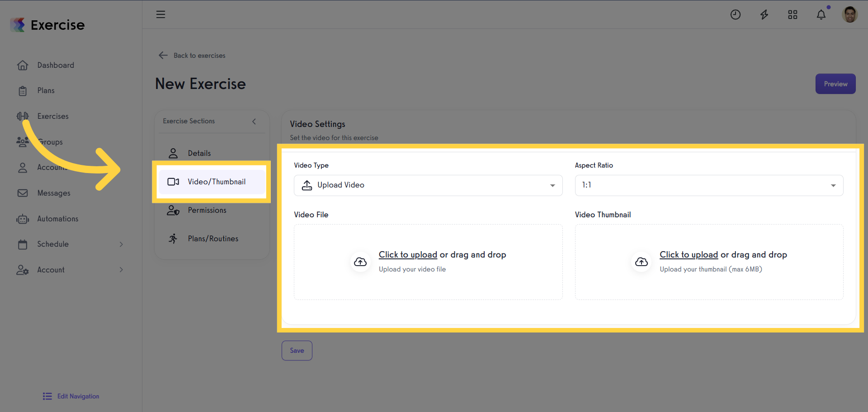This screenshot has width=868, height=412.
Task: Collapse the Exercise Sections panel
Action: click(254, 122)
